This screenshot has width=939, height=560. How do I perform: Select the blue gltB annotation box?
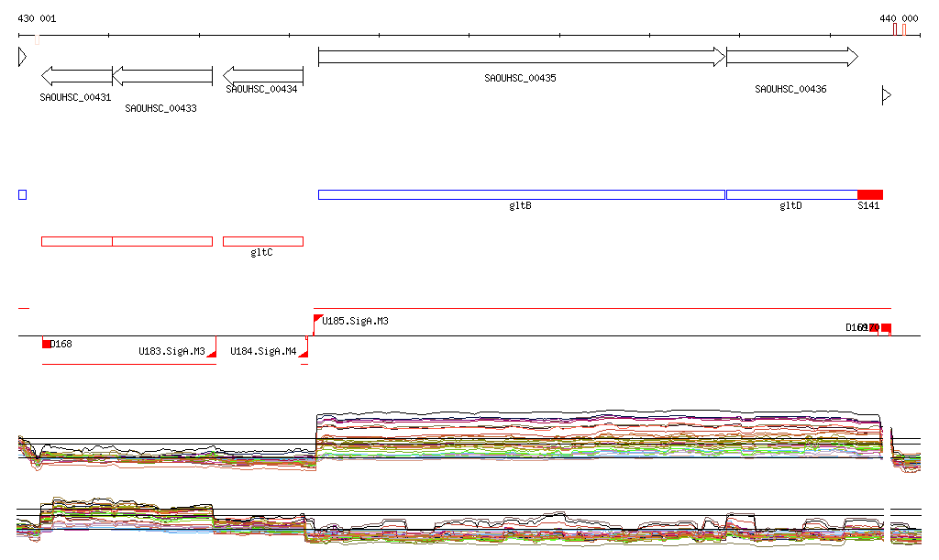[x=522, y=194]
